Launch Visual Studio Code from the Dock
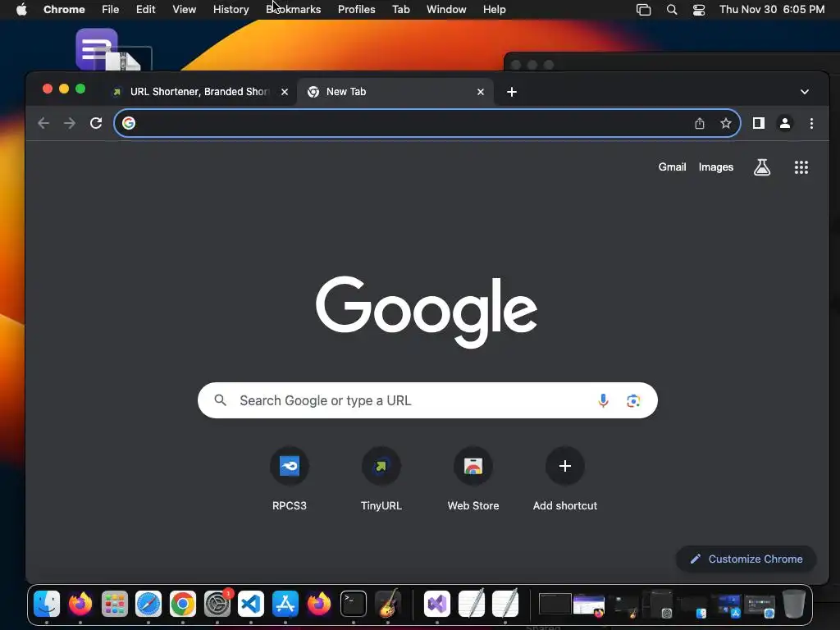This screenshot has width=840, height=630. coord(251,604)
